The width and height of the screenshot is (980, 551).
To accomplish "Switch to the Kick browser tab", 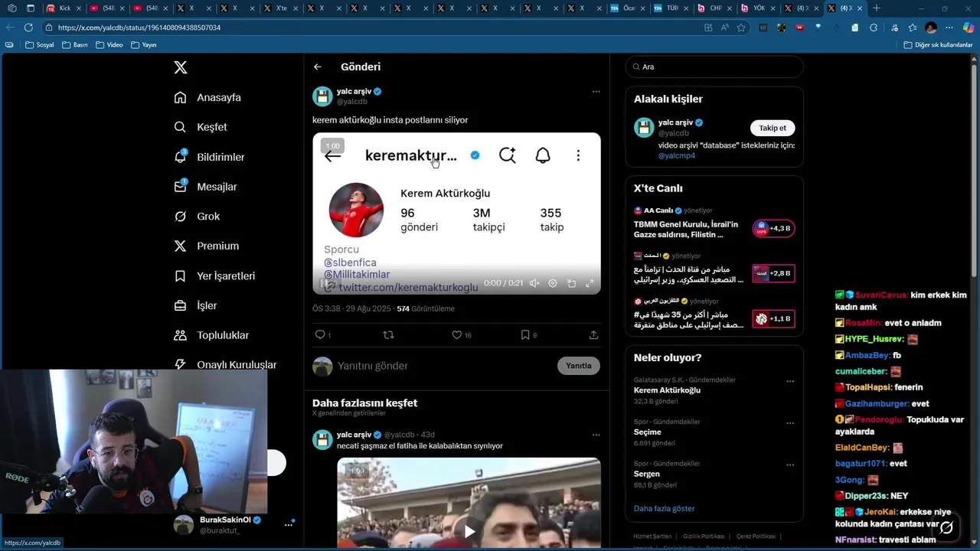I will click(64, 8).
